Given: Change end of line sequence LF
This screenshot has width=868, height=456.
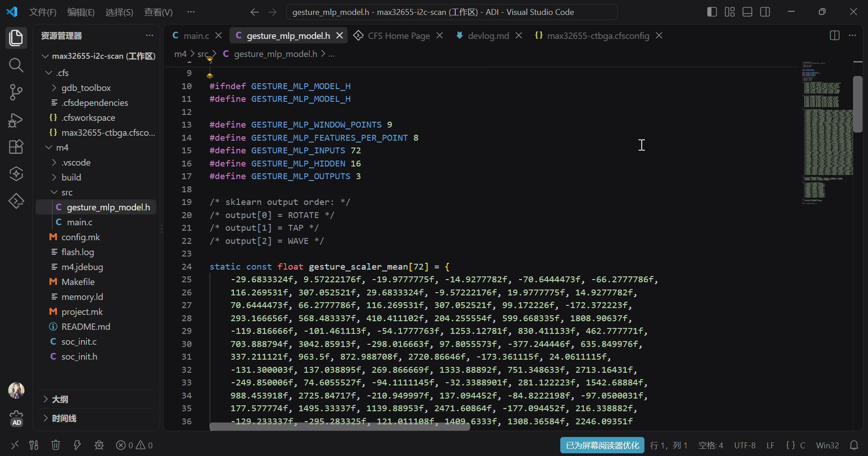Looking at the screenshot, I should [770, 445].
